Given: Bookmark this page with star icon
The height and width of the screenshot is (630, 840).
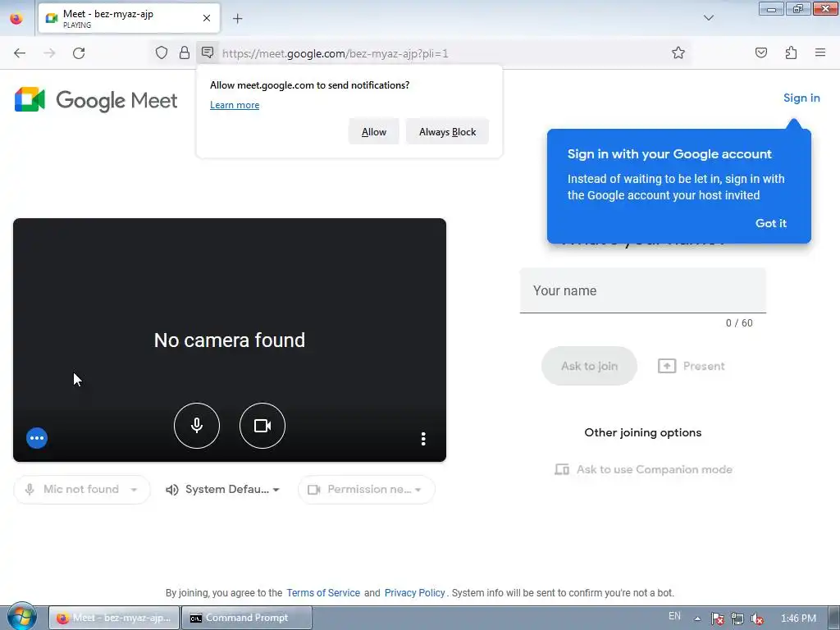Looking at the screenshot, I should [678, 52].
